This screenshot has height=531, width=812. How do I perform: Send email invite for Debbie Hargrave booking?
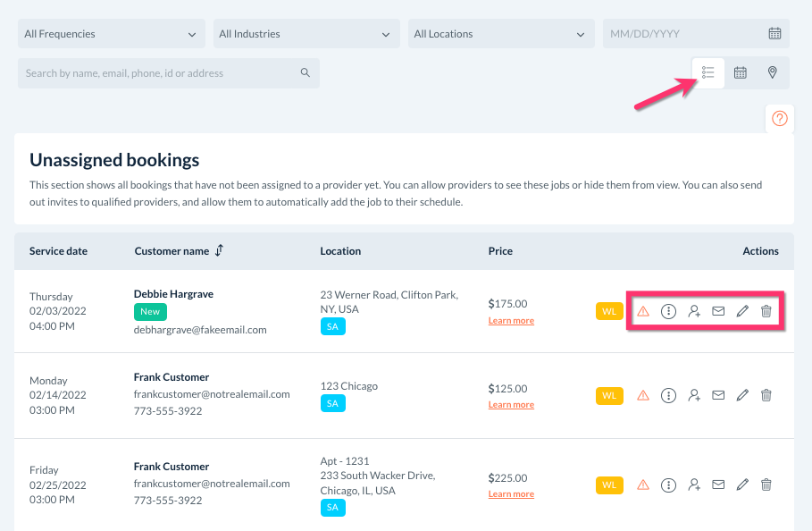coord(718,311)
